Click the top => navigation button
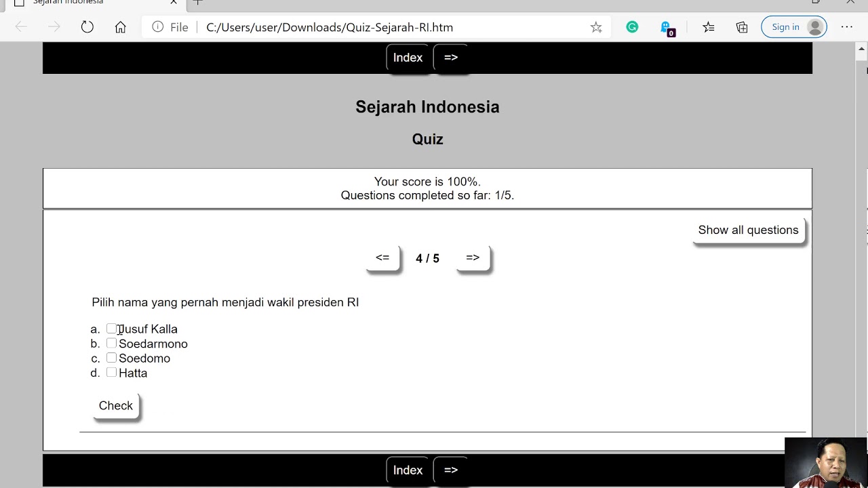Viewport: 868px width, 488px height. click(451, 58)
